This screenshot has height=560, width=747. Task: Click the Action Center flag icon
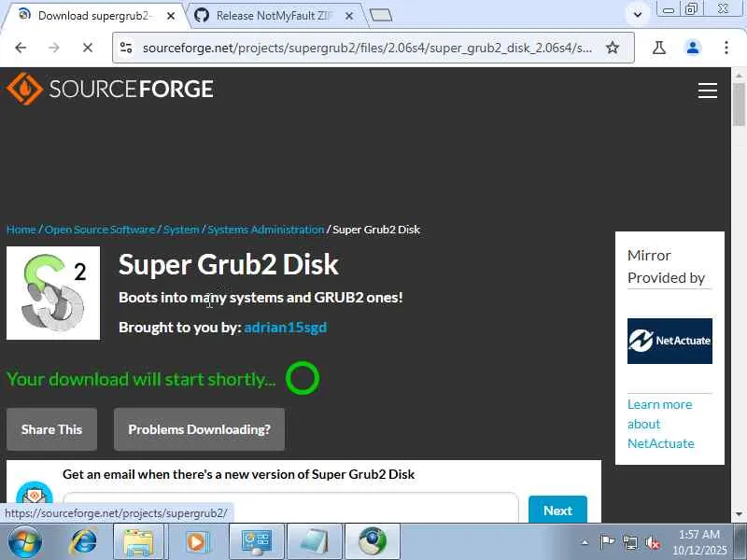coord(607,542)
